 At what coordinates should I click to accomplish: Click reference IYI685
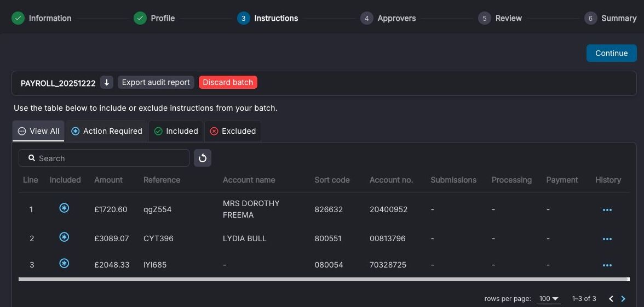pos(155,265)
